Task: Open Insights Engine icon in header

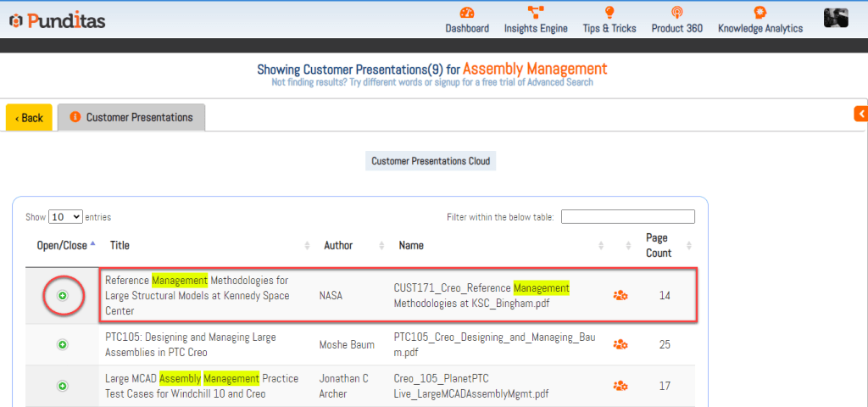Action: pos(536,13)
